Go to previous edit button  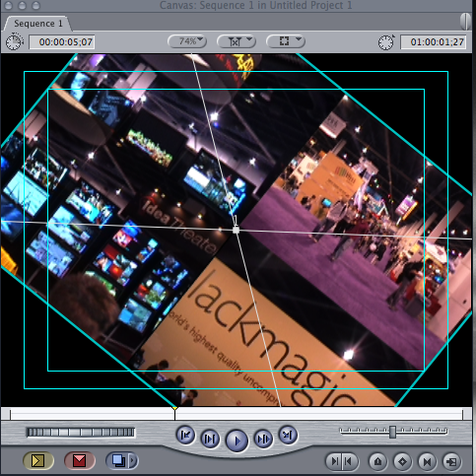point(185,436)
